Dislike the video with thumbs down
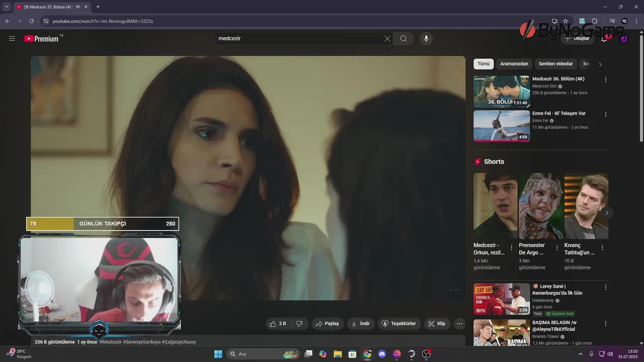Screen dimensions: 644x362 tap(299, 324)
